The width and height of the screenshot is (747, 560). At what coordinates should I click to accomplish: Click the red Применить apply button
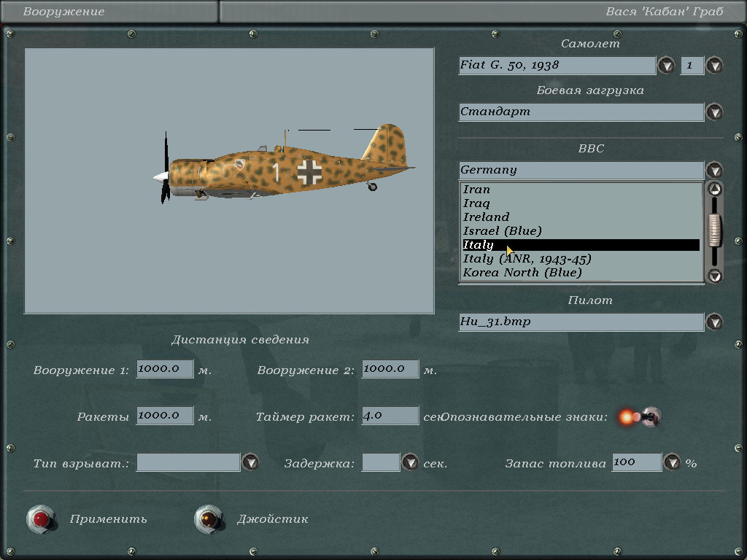[x=41, y=519]
